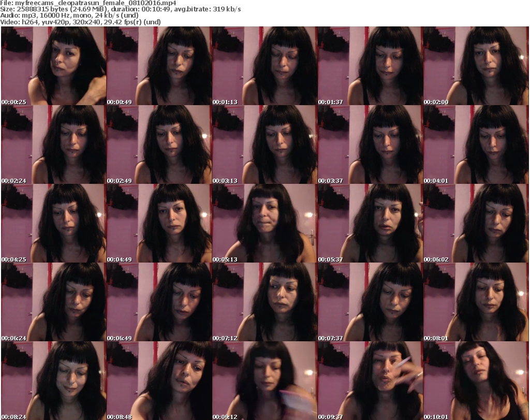Choose the frame stamped 00:07:12
The image size is (530, 420).
tap(264, 302)
